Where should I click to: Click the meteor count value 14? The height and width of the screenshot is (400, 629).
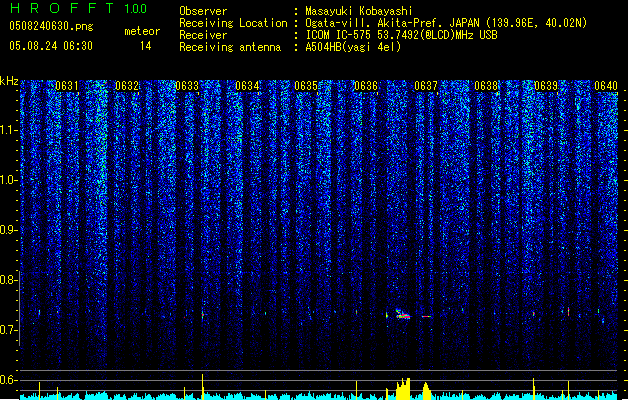click(x=146, y=46)
